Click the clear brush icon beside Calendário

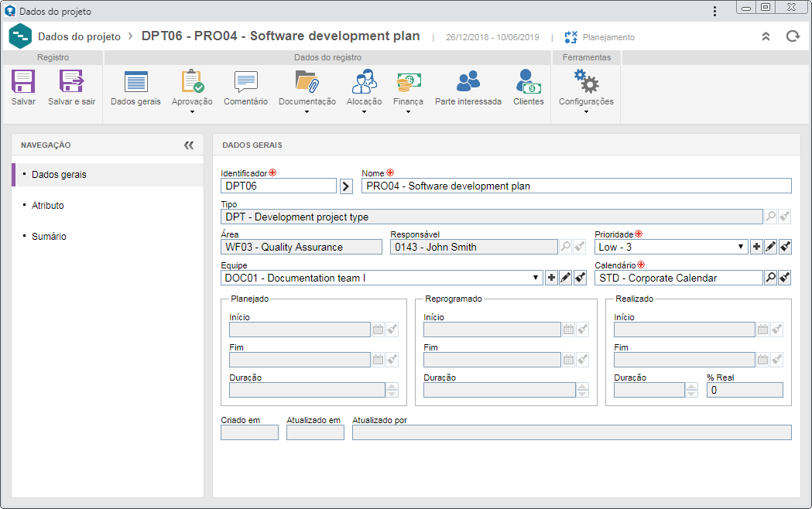(x=785, y=278)
